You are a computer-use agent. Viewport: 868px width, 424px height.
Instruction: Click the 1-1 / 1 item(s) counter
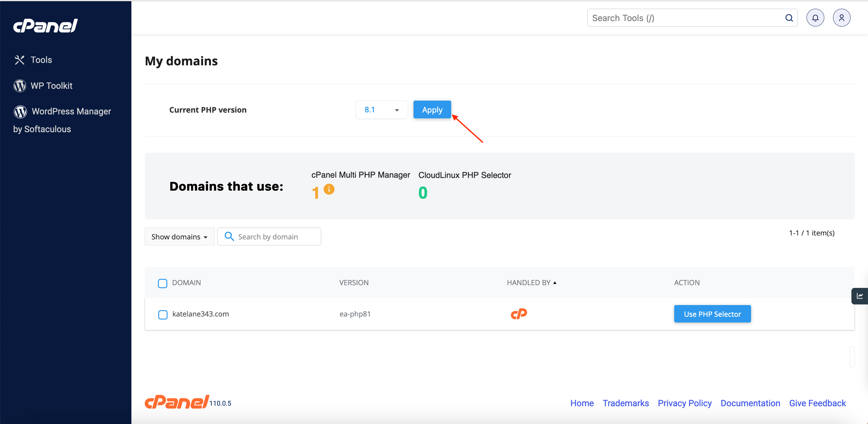click(x=812, y=233)
